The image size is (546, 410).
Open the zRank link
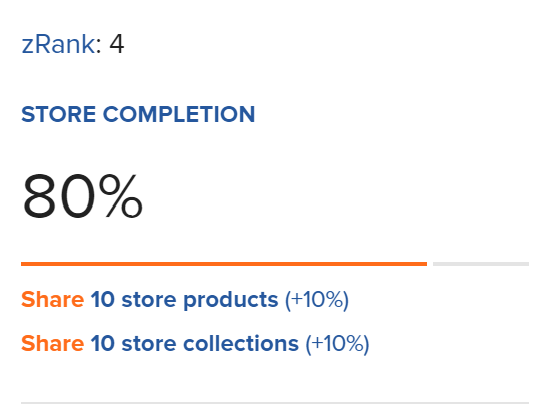point(58,45)
